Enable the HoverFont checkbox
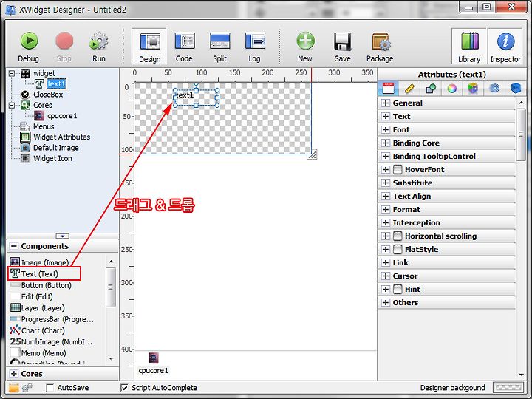The width and height of the screenshot is (532, 399). [x=398, y=170]
